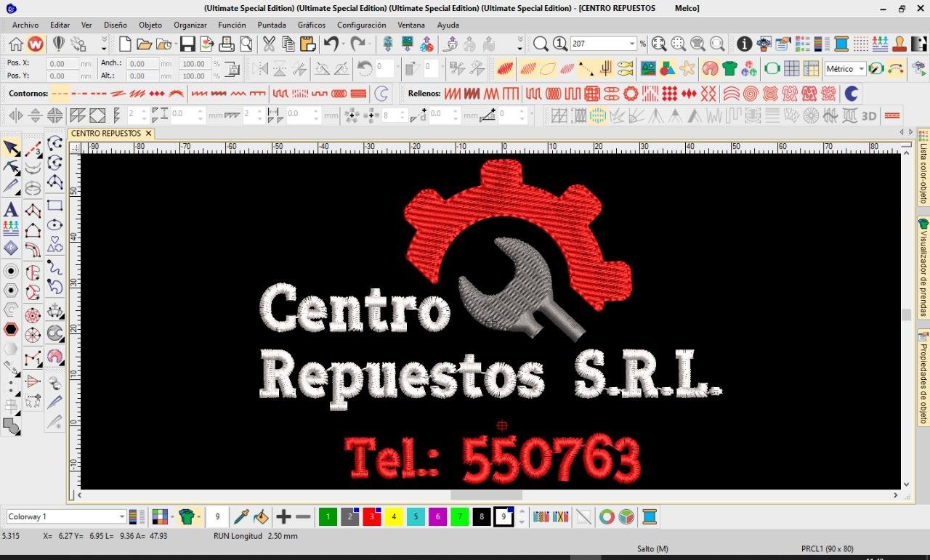Open the Puntada menu

click(x=272, y=25)
